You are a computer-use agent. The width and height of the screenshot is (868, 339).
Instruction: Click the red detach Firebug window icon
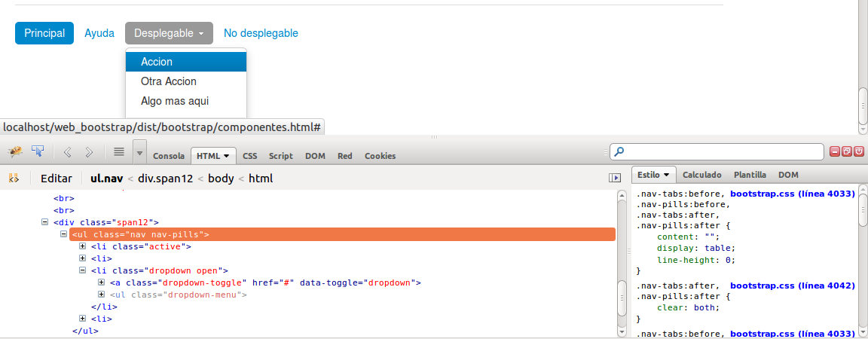846,151
